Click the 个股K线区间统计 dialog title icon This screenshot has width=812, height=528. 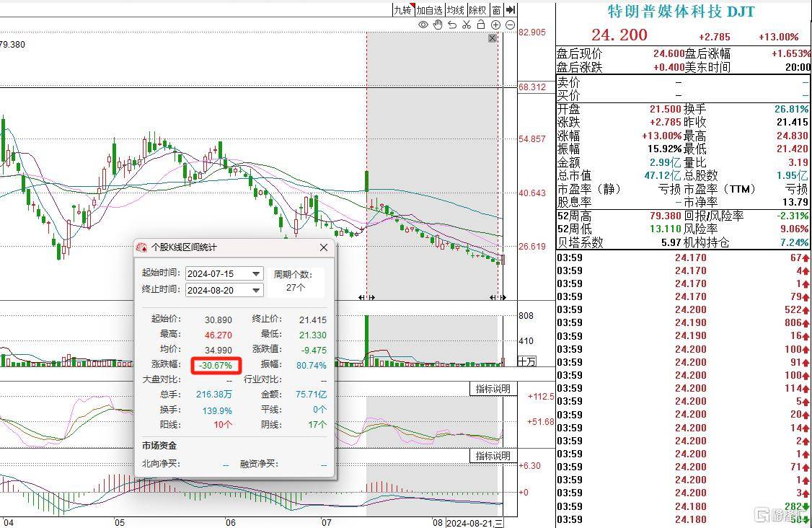pyautogui.click(x=141, y=247)
